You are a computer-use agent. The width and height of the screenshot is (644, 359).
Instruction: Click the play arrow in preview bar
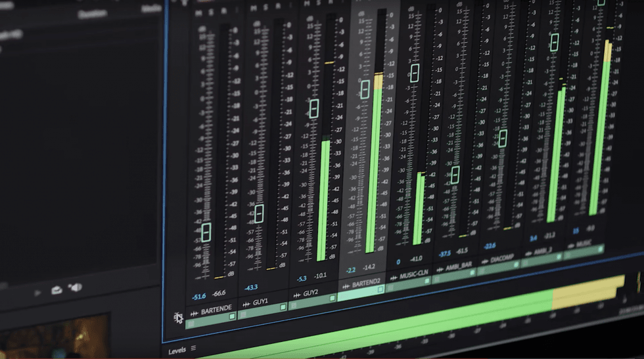(x=37, y=293)
